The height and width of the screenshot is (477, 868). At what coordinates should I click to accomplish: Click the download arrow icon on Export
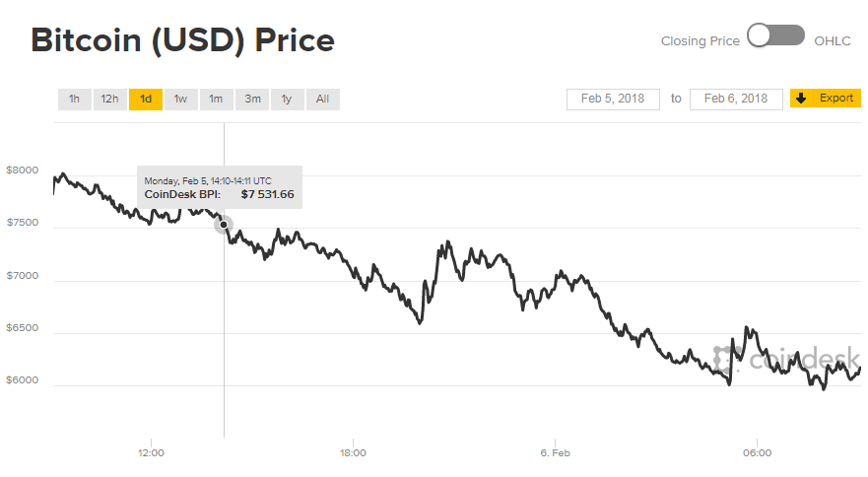(x=802, y=99)
